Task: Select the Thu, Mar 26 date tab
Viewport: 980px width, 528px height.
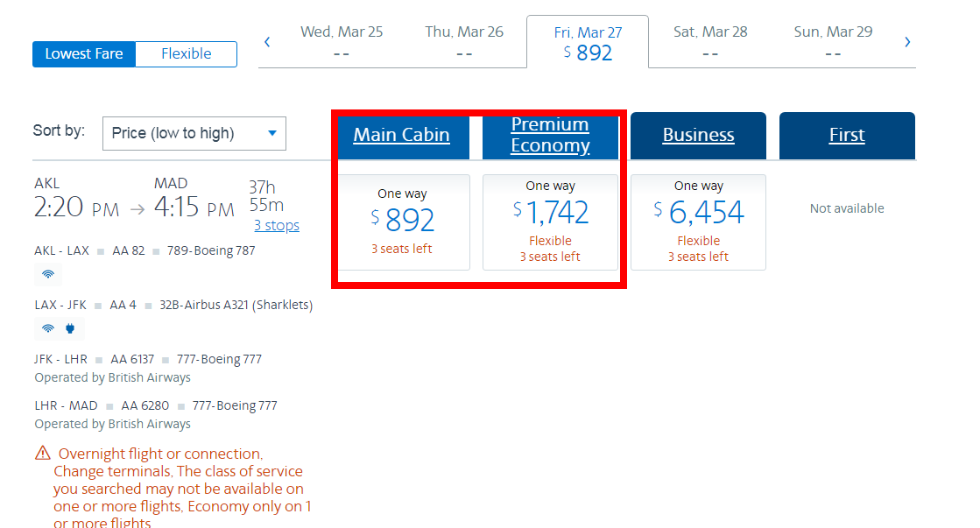Action: point(464,42)
